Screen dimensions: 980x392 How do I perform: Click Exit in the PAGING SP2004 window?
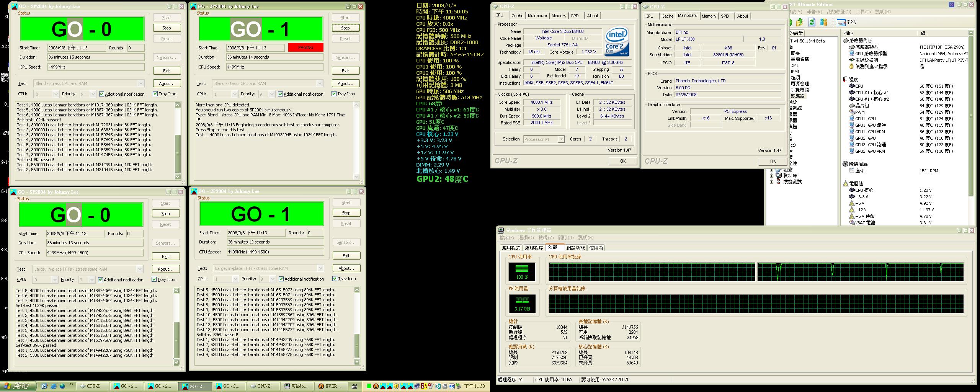pos(345,71)
